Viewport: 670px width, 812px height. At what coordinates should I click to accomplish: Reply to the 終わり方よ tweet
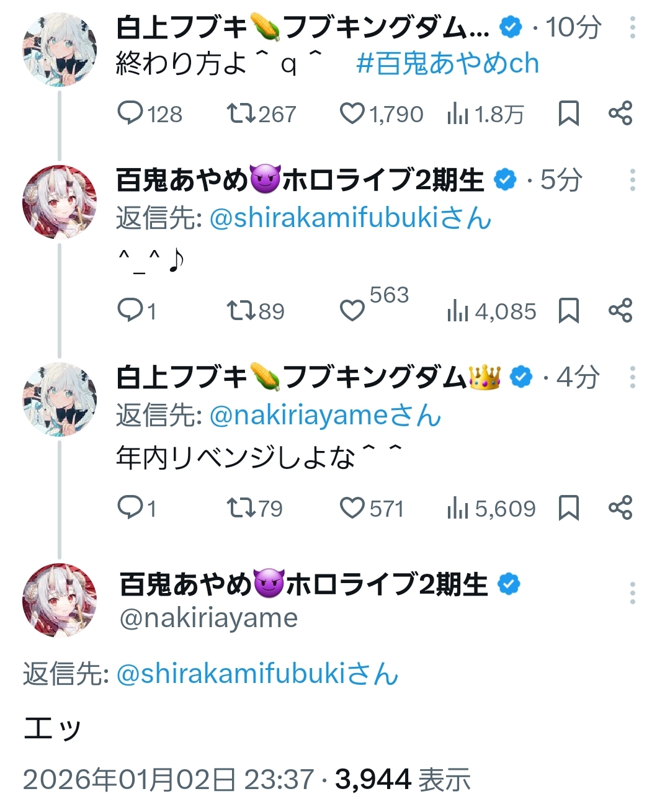click(x=130, y=114)
